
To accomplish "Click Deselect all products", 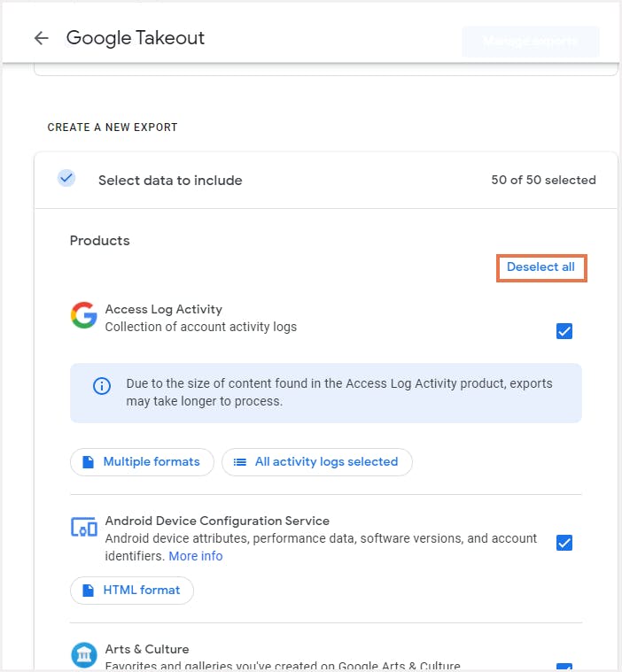I will (540, 267).
